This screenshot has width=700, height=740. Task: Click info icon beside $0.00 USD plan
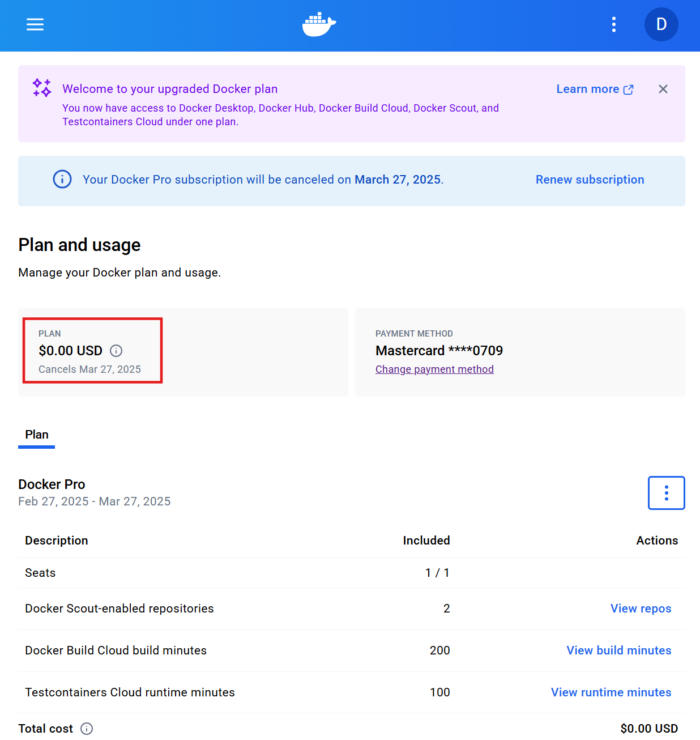[116, 351]
